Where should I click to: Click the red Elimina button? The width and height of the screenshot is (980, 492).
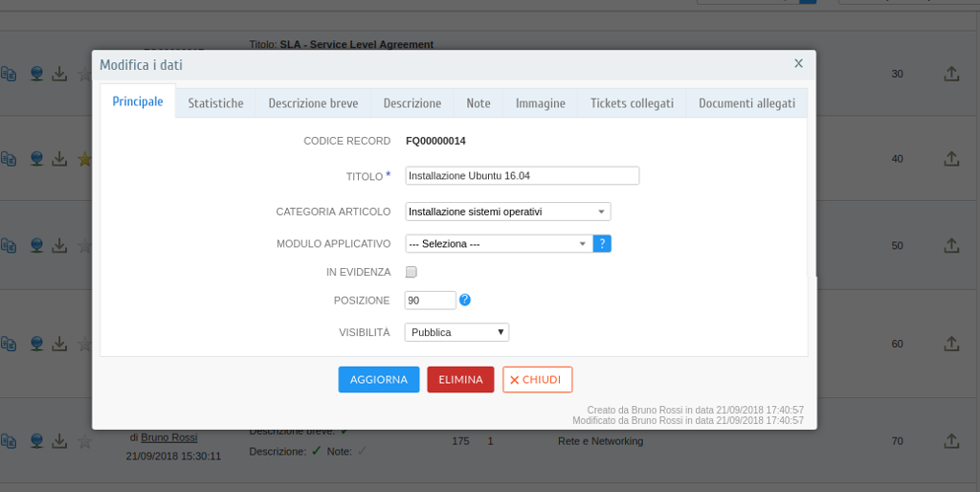(x=460, y=379)
